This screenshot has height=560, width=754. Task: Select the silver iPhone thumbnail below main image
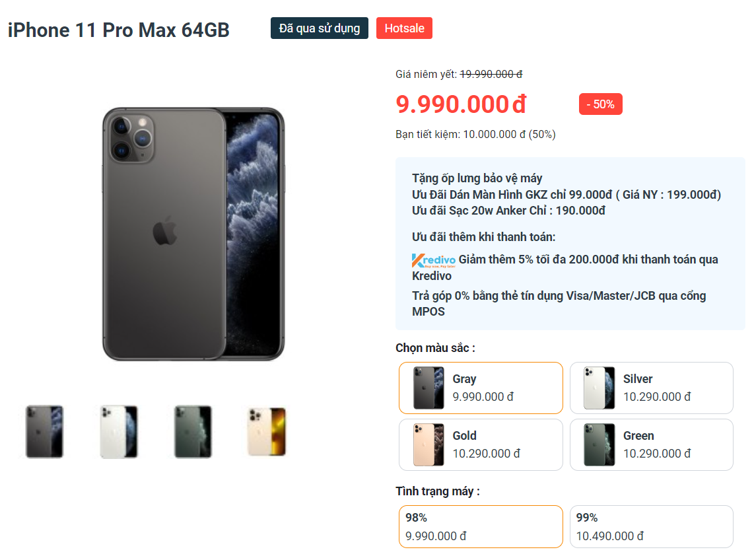click(x=119, y=431)
